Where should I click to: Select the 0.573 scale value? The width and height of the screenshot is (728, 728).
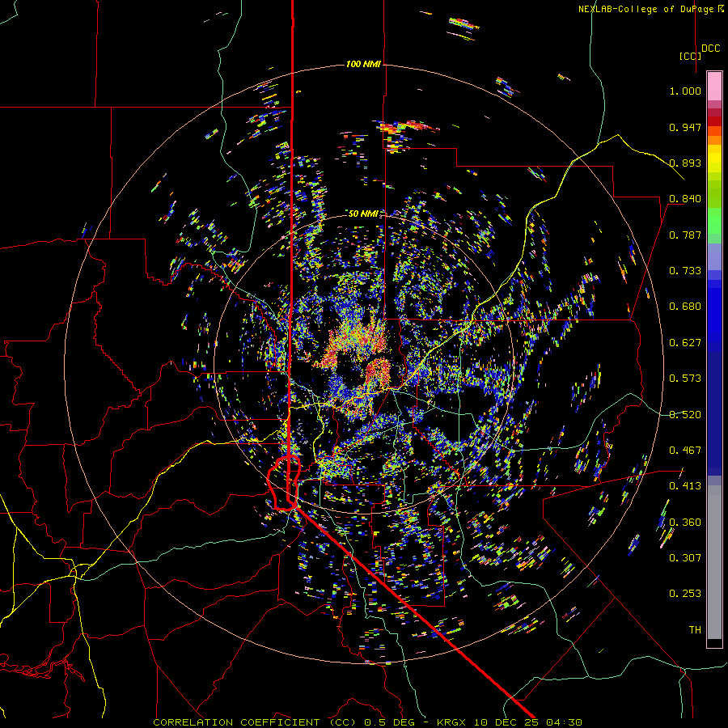coord(685,379)
